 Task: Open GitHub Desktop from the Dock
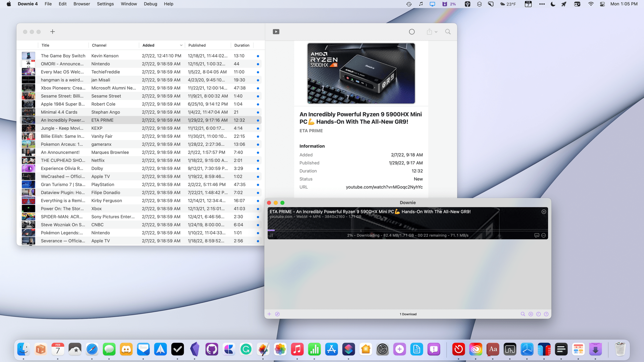pyautogui.click(x=212, y=349)
